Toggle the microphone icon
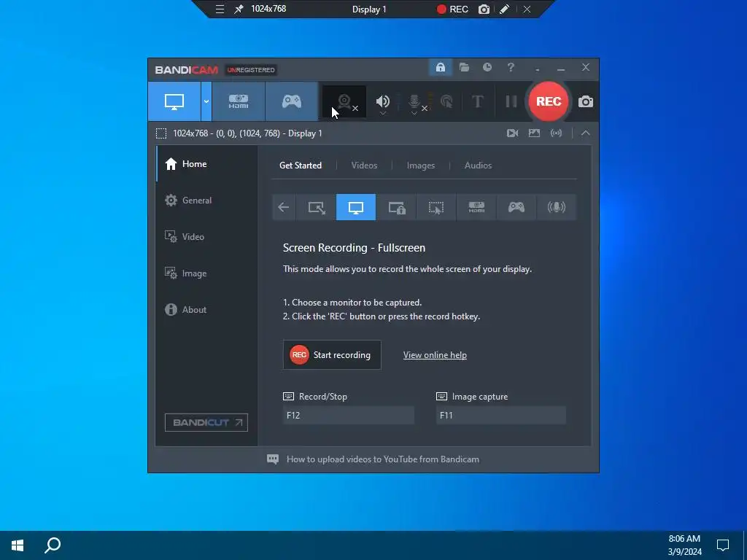 [414, 101]
